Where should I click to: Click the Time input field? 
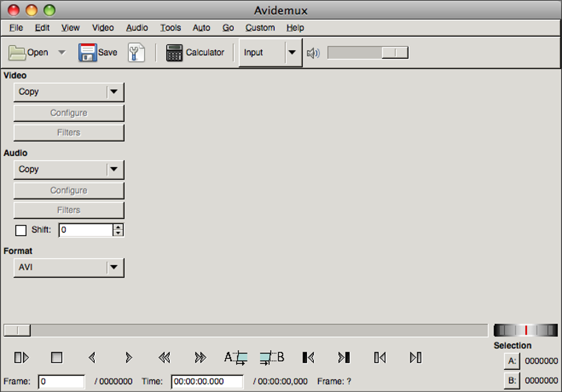coord(207,382)
